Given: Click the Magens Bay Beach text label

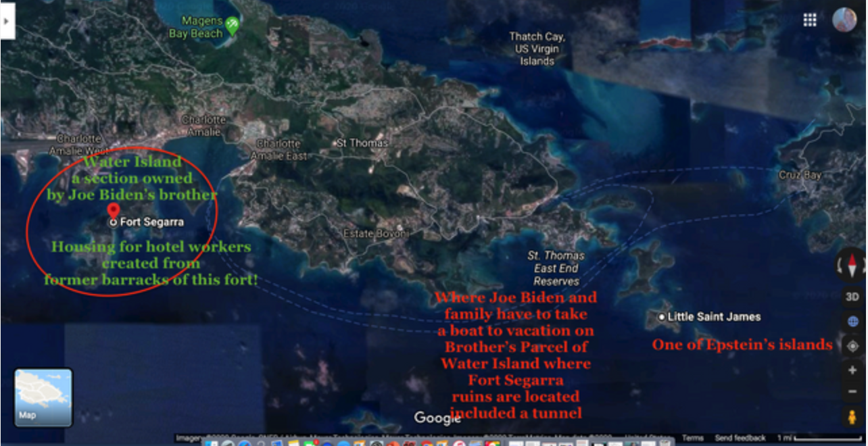Looking at the screenshot, I should (196, 28).
